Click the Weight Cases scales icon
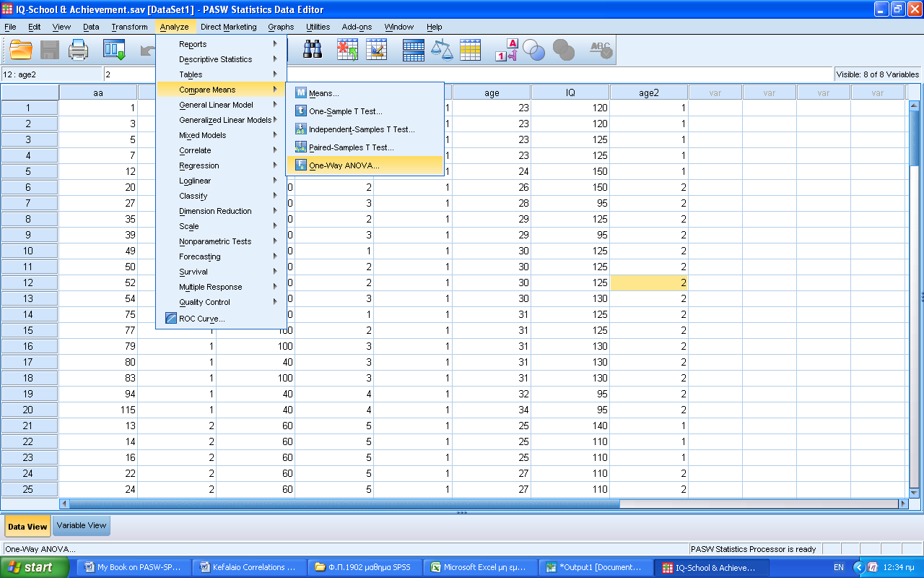This screenshot has height=578, width=924. click(x=442, y=49)
